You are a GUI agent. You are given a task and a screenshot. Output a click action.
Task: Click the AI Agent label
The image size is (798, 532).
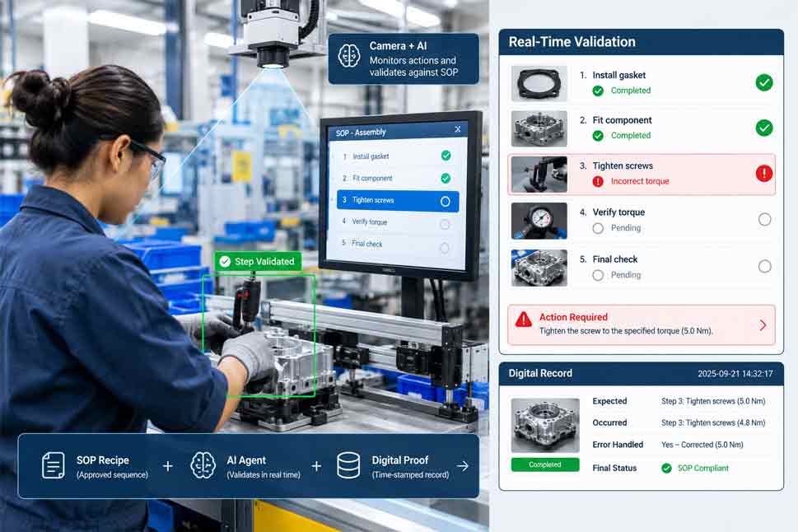click(246, 460)
